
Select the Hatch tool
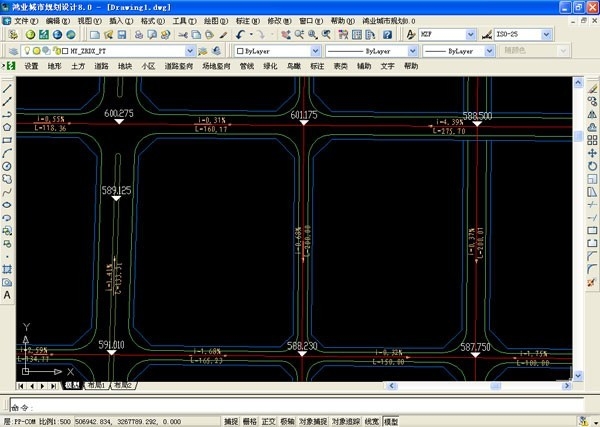pos(7,269)
